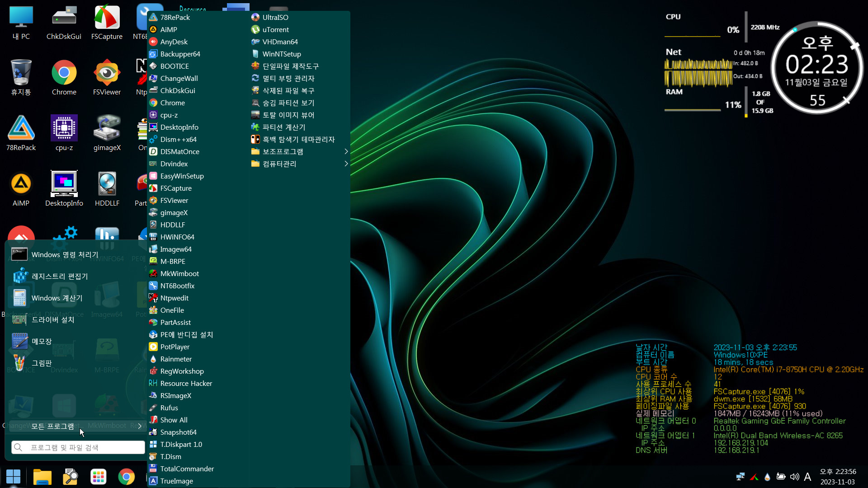Expand 모든 프로그램 submenu
Screen dimensions: 868x488
(x=76, y=426)
